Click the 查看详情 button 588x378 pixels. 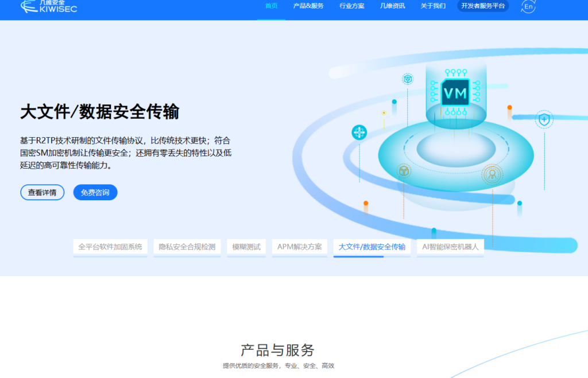42,192
